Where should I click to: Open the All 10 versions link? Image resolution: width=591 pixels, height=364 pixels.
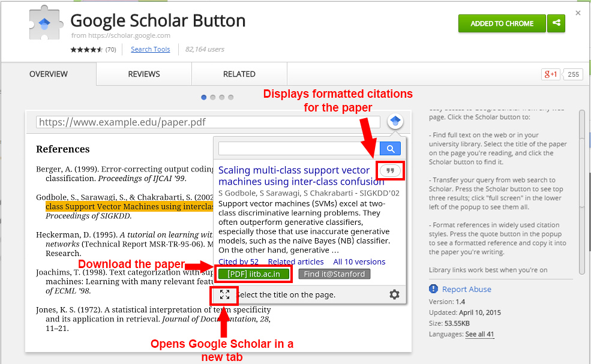[359, 261]
